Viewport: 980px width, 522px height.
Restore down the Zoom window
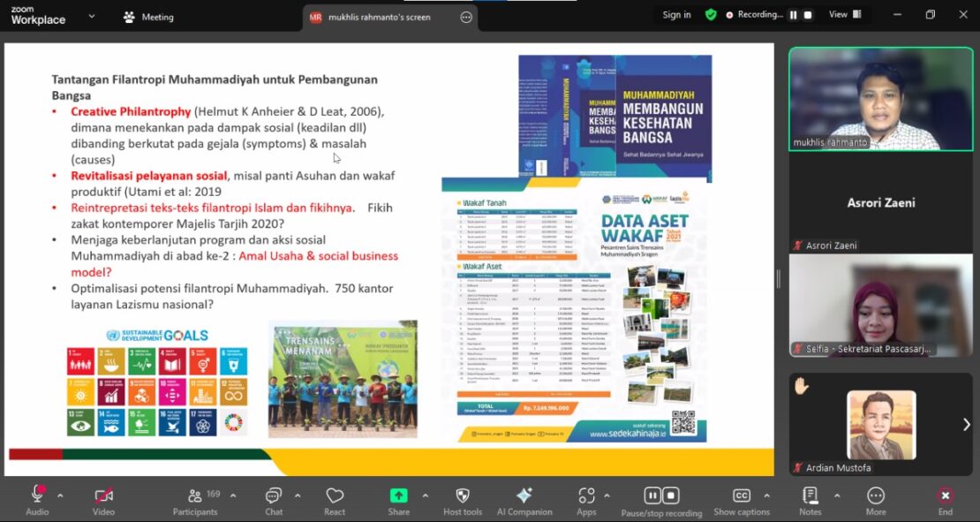(930, 14)
